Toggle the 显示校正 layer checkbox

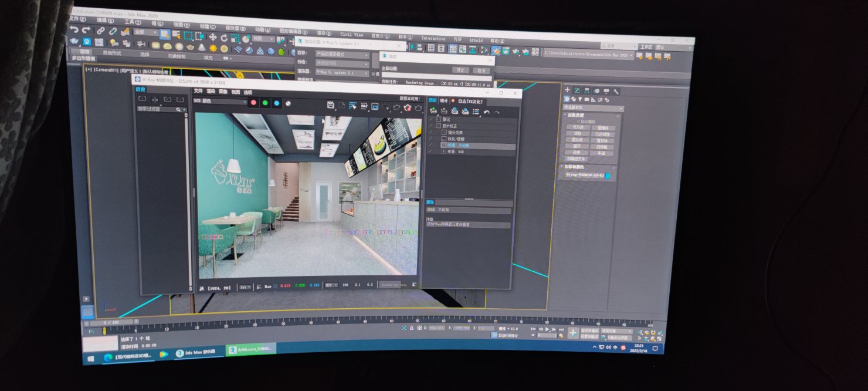point(438,126)
